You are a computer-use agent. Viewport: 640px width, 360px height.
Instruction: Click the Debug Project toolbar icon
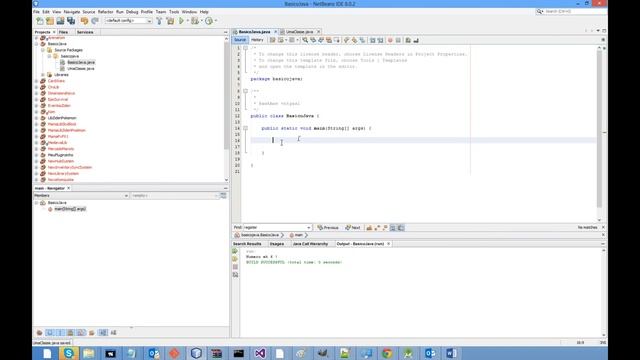[x=195, y=21]
